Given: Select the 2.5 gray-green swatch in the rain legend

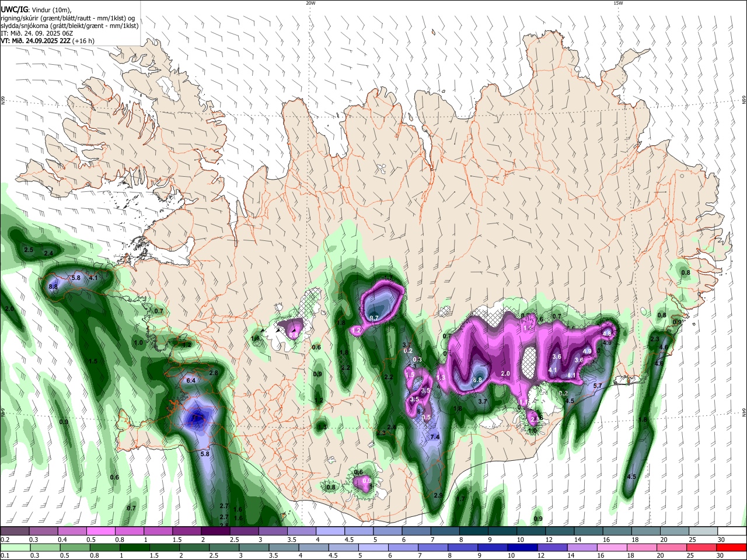Looking at the screenshot, I should tap(224, 547).
